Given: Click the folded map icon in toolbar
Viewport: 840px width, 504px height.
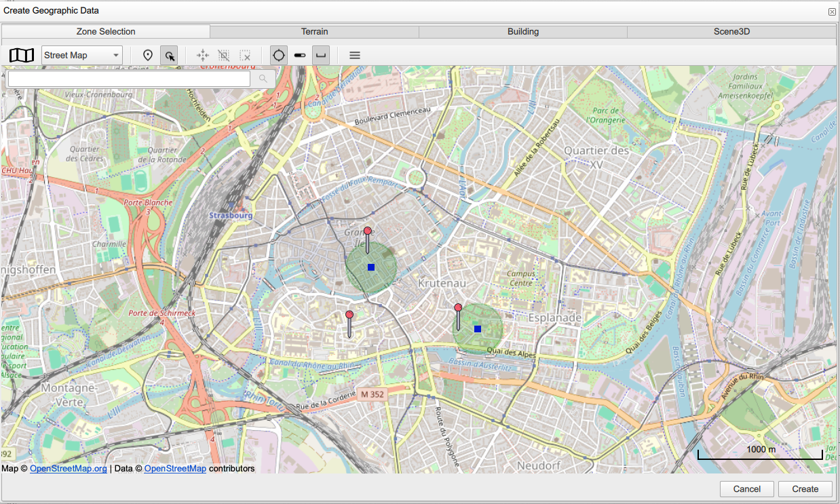Looking at the screenshot, I should click(22, 56).
